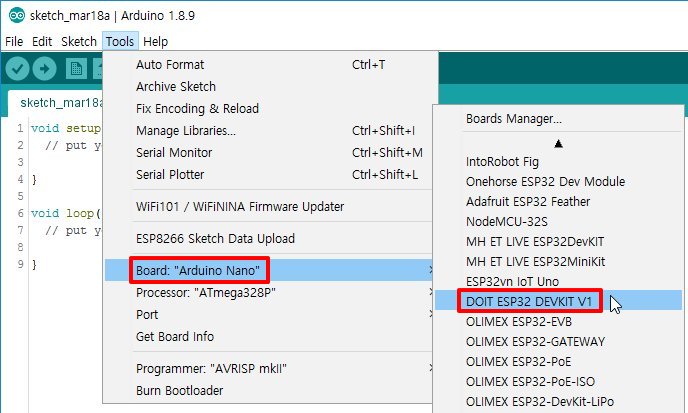The width and height of the screenshot is (688, 413).
Task: Select OLIMEX ESP32-PoE board
Action: 558,362
